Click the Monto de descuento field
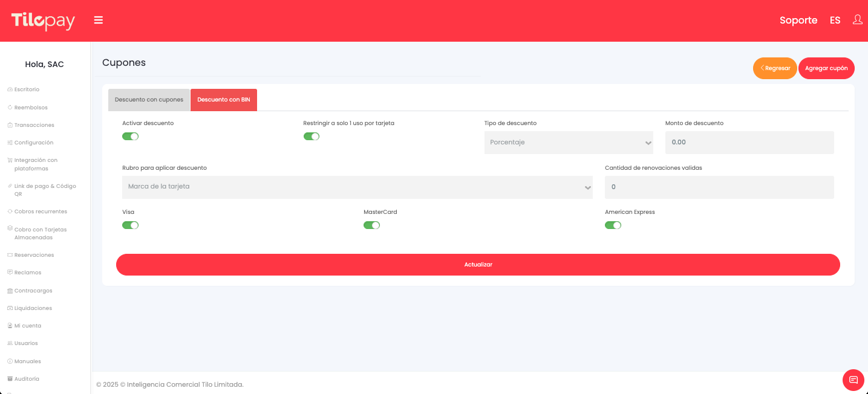 pyautogui.click(x=749, y=143)
